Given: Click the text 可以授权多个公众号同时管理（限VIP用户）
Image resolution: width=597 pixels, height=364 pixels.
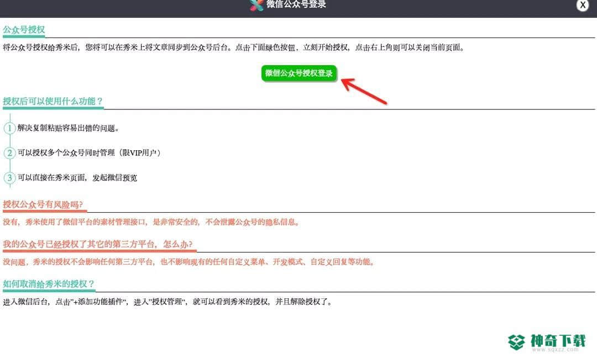Looking at the screenshot, I should tap(89, 153).
